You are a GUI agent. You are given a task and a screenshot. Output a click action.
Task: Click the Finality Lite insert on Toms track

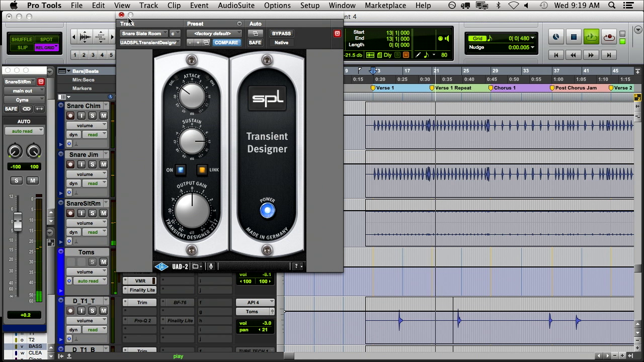[142, 290]
